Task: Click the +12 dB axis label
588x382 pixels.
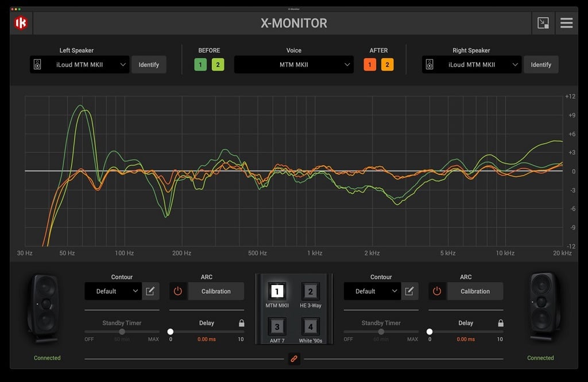Action: 570,96
